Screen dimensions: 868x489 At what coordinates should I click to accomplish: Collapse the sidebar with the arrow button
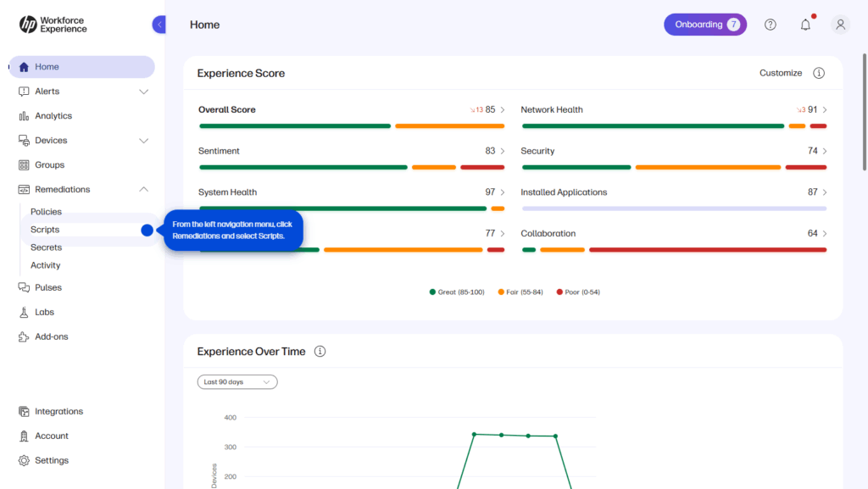tap(159, 25)
